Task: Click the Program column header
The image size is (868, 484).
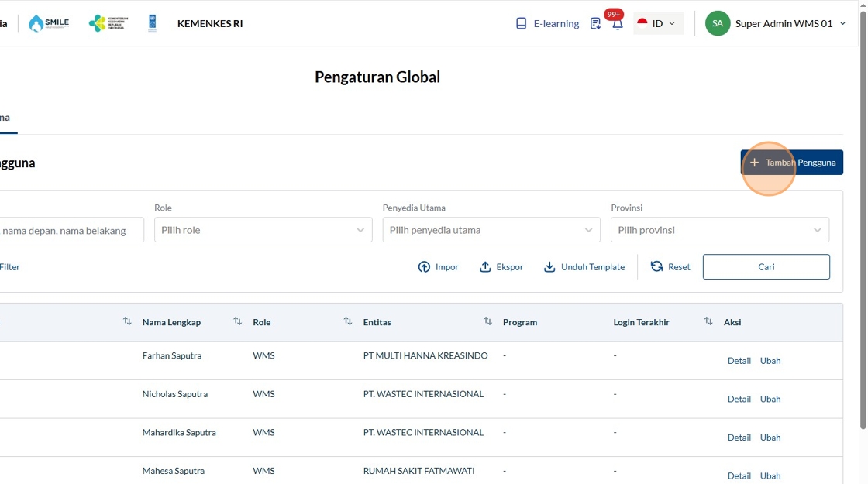Action: click(x=520, y=322)
